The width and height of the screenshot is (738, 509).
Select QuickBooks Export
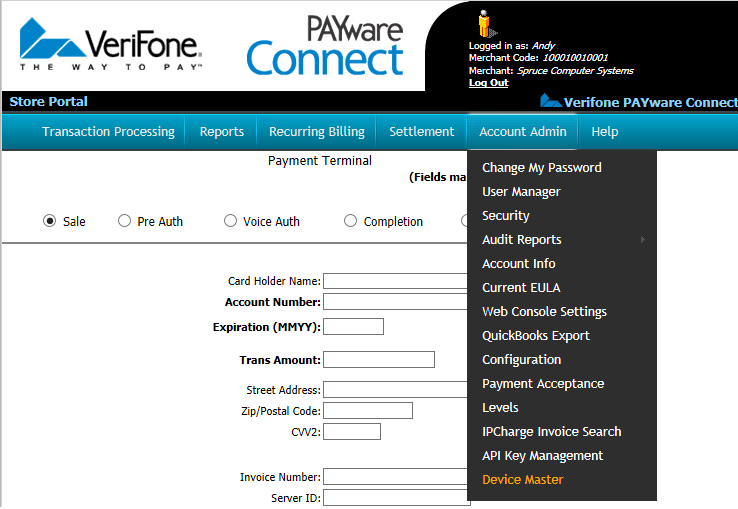pos(536,336)
